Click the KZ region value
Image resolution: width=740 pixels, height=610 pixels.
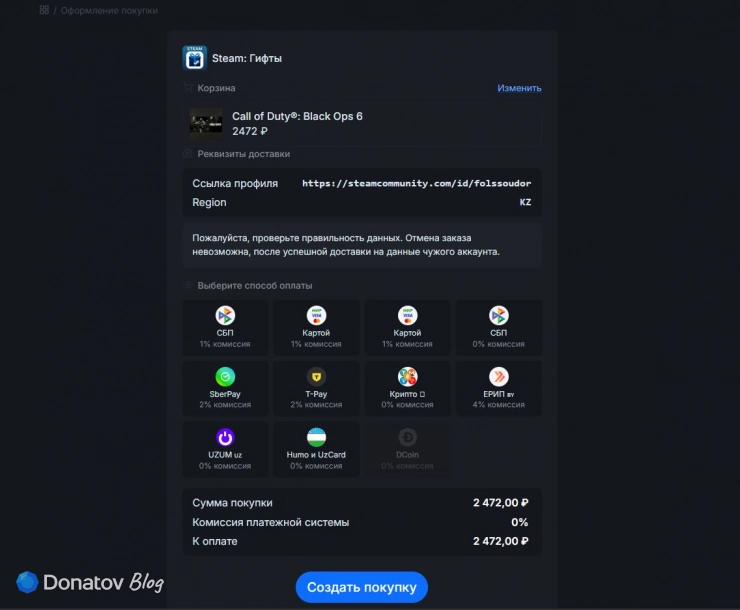(x=525, y=202)
